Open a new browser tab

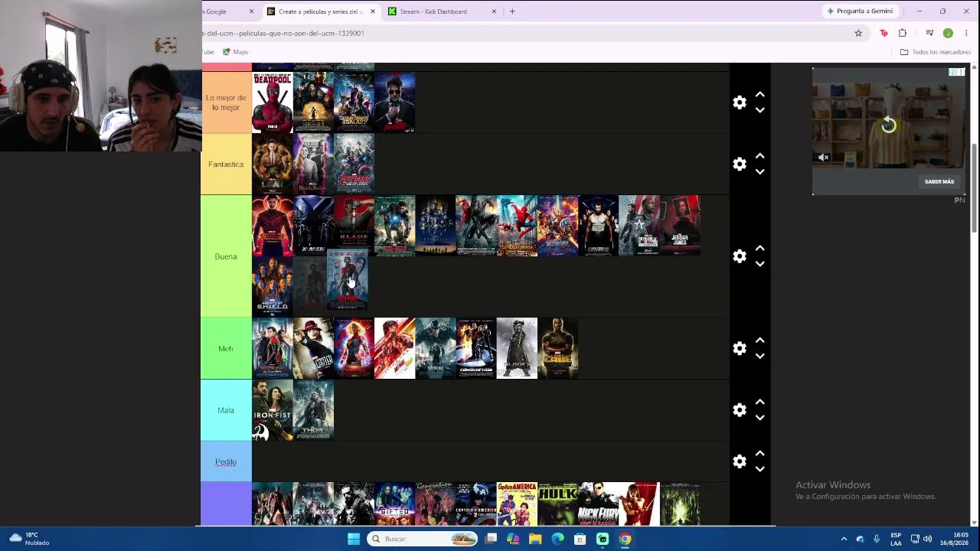coord(512,11)
